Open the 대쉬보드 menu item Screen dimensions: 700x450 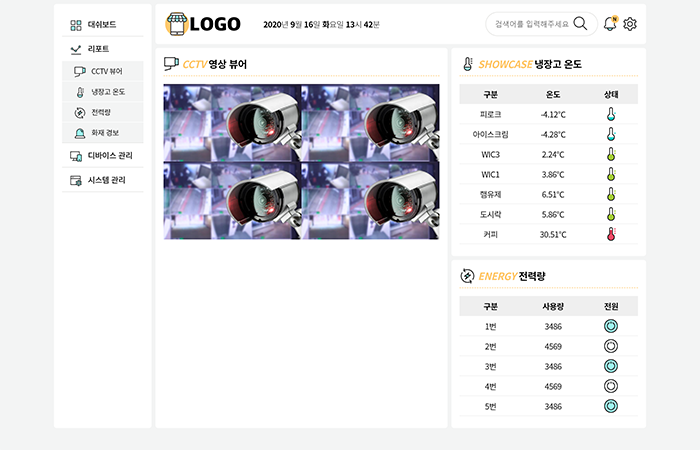[103, 25]
